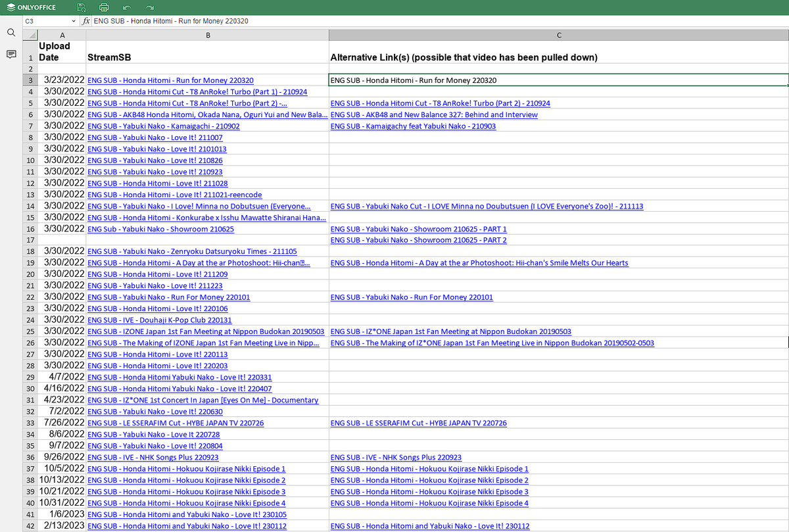
Task: Open 'IZ*ONE 1st Concert In Japan [Eyes On Me]' link
Action: (x=203, y=400)
